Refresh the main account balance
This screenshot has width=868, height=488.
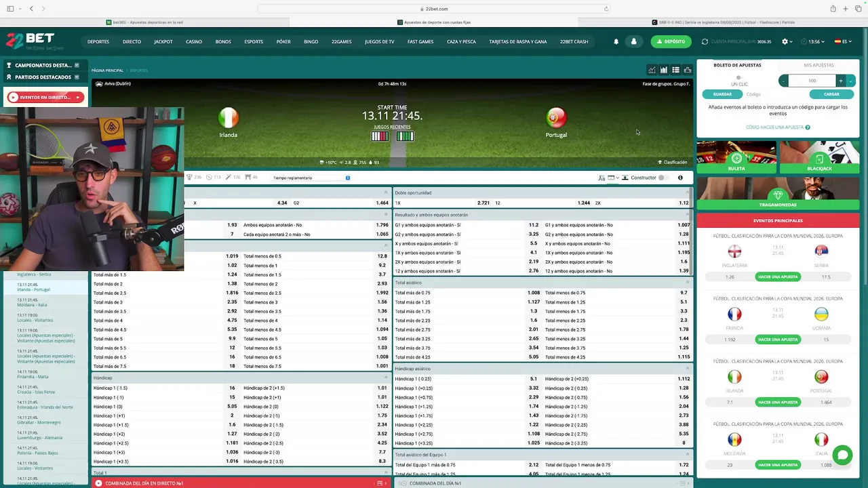pos(705,41)
